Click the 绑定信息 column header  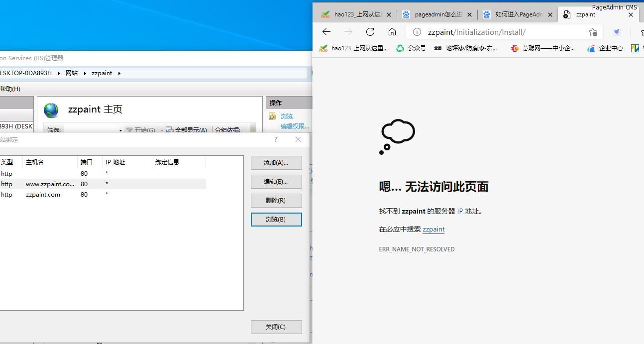pyautogui.click(x=179, y=162)
